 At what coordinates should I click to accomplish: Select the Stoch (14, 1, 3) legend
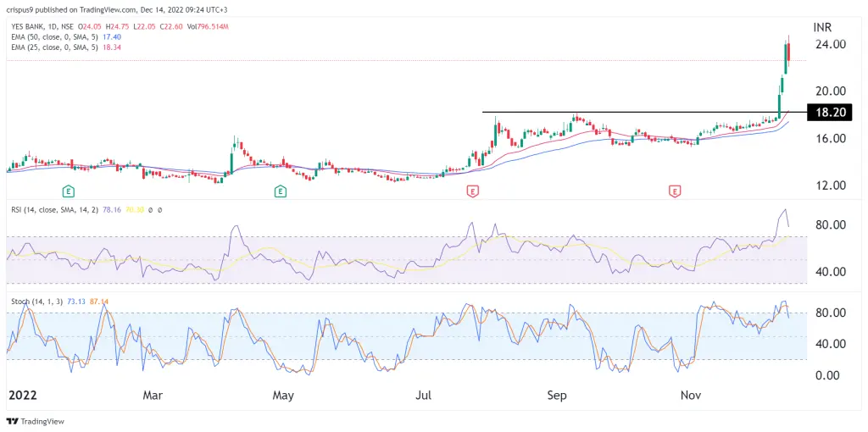point(37,302)
